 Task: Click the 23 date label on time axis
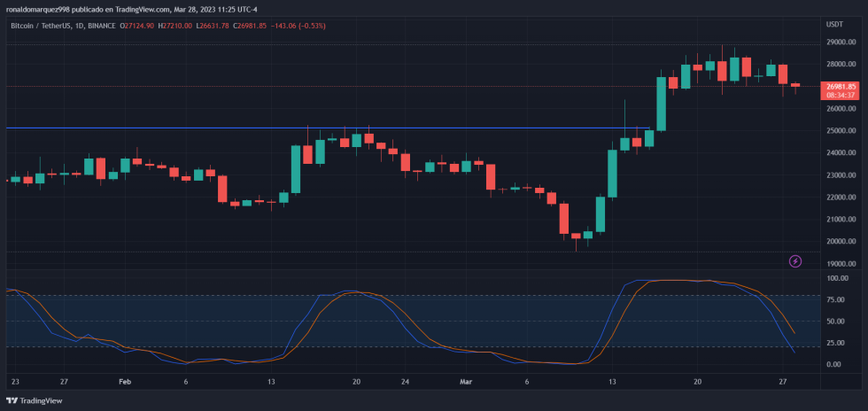pos(15,382)
